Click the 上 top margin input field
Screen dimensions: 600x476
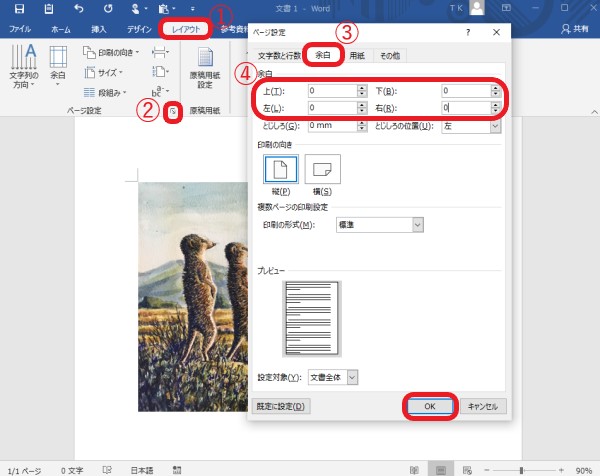pyautogui.click(x=332, y=91)
